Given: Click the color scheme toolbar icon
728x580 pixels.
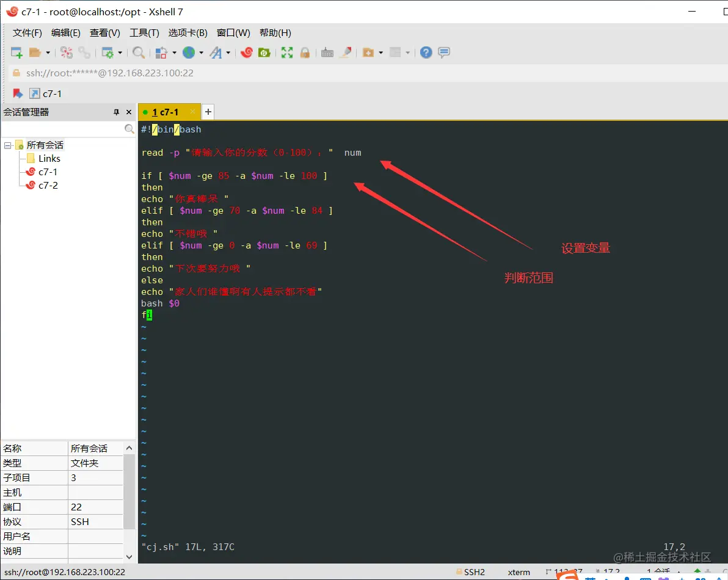Looking at the screenshot, I should pyautogui.click(x=161, y=53).
